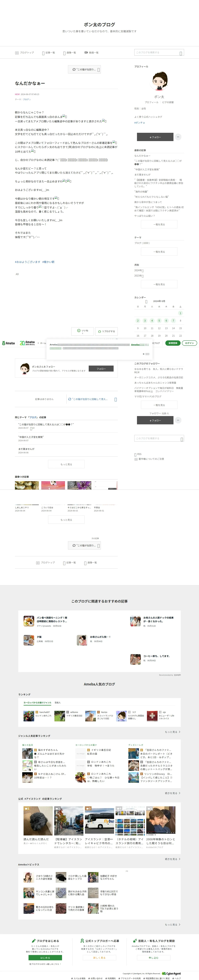Open bottom navigation ブログトップ
The width and height of the screenshot is (199, 980).
coord(45,563)
